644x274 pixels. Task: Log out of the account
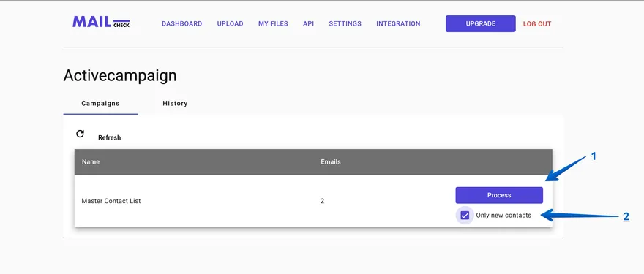pos(537,24)
